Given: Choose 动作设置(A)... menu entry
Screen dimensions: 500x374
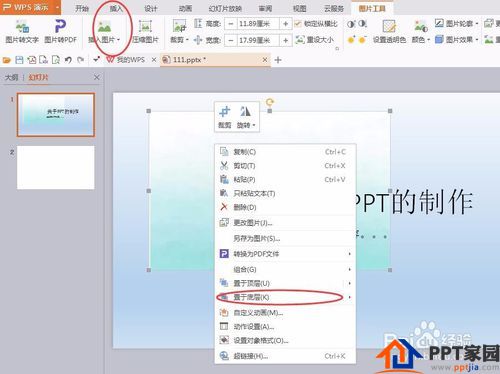Looking at the screenshot, I should tap(285, 327).
